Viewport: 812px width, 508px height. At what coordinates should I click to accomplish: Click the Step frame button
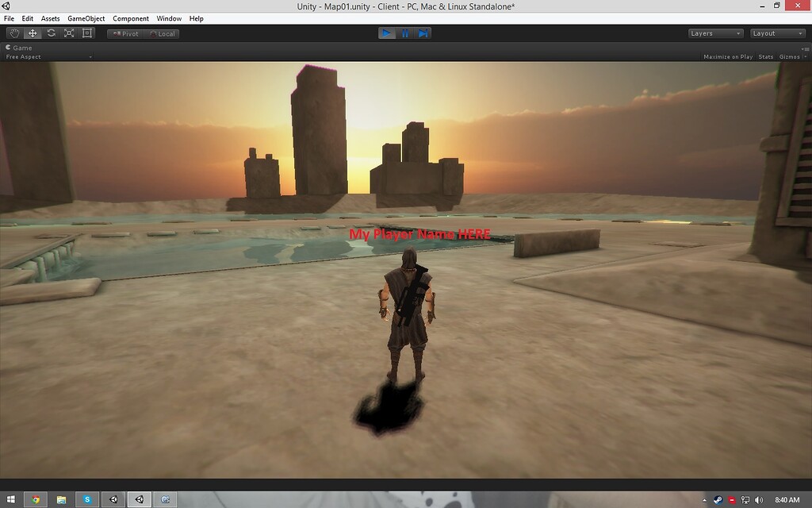425,33
